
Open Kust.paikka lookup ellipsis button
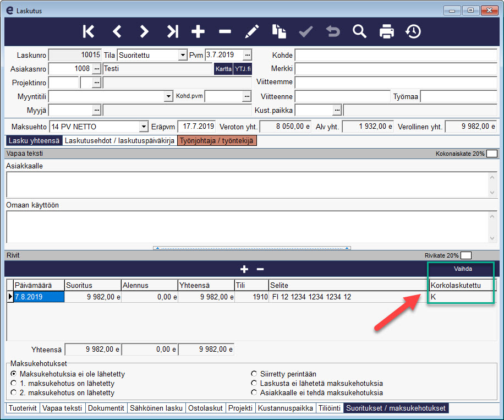[337, 110]
